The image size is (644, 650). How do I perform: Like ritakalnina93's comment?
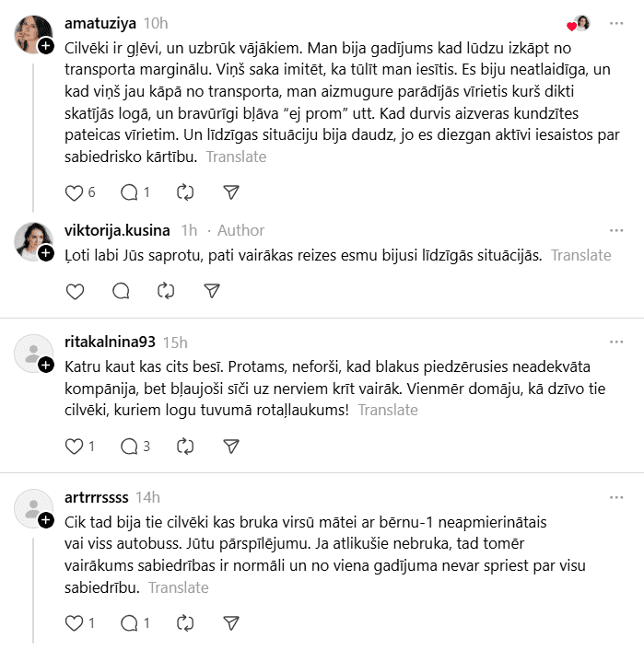tap(76, 447)
